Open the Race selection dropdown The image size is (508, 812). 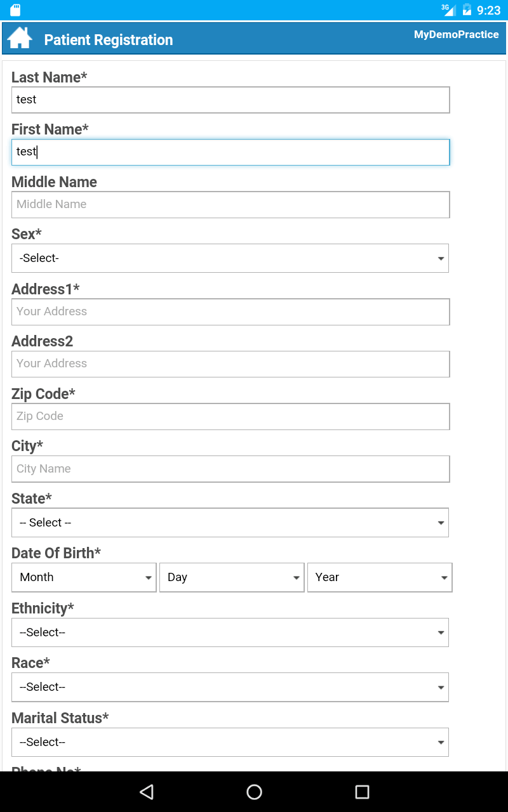[230, 687]
